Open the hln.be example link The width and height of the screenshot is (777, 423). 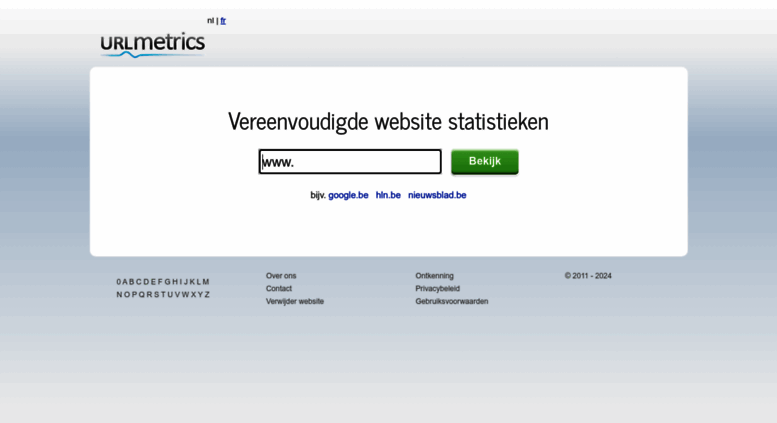pyautogui.click(x=388, y=195)
